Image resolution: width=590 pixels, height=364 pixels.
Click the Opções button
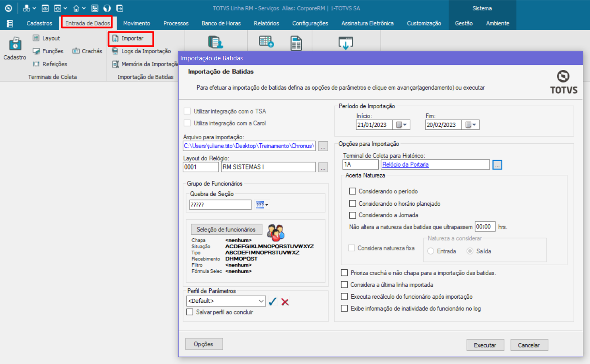[x=203, y=344]
